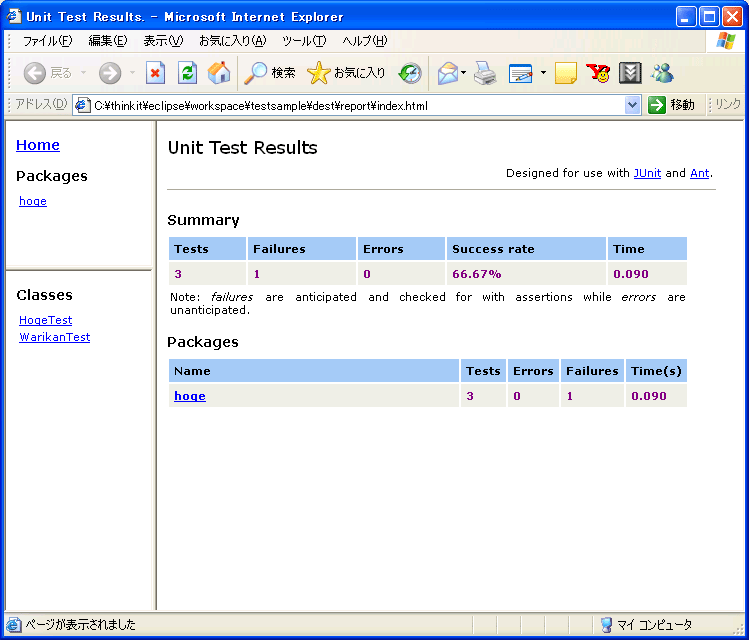The width and height of the screenshot is (749, 640).
Task: Go to the Home page icon
Action: click(x=218, y=73)
